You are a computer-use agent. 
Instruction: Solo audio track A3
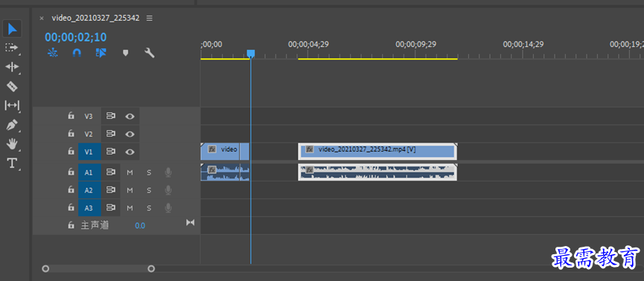(x=149, y=208)
